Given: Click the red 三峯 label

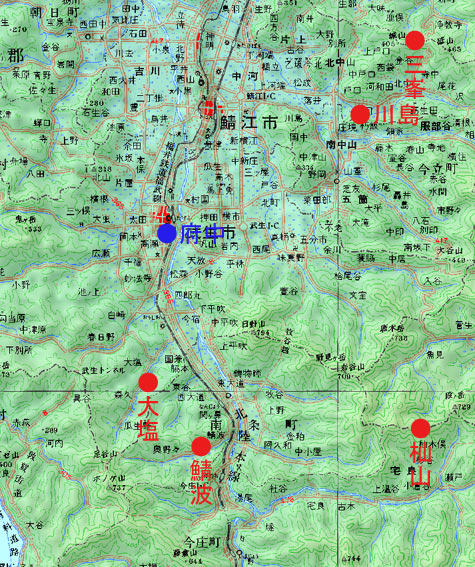Looking at the screenshot, I should (x=414, y=76).
